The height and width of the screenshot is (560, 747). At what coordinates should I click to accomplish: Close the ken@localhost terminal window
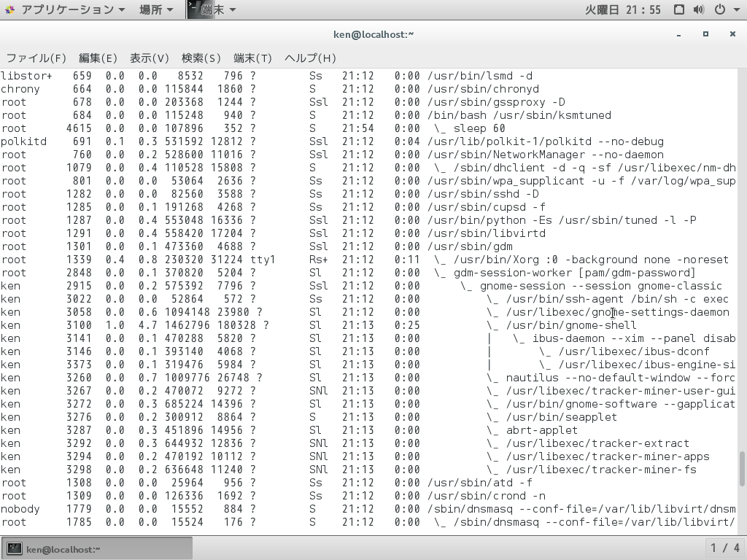click(732, 34)
